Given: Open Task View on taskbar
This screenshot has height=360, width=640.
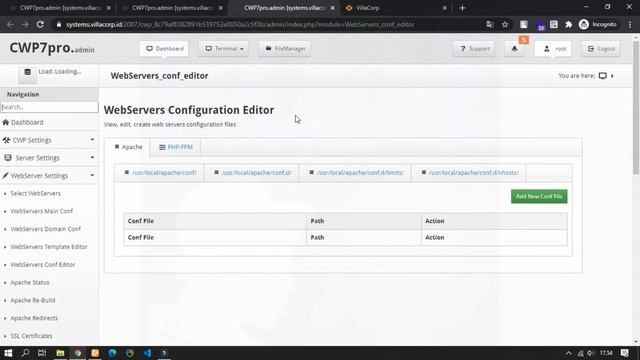Looking at the screenshot, I should click(x=42, y=353).
